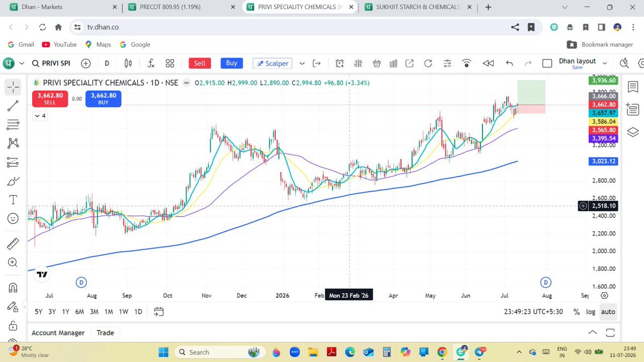Open the basket orders icon
The width and height of the screenshot is (644, 362).
377,63
